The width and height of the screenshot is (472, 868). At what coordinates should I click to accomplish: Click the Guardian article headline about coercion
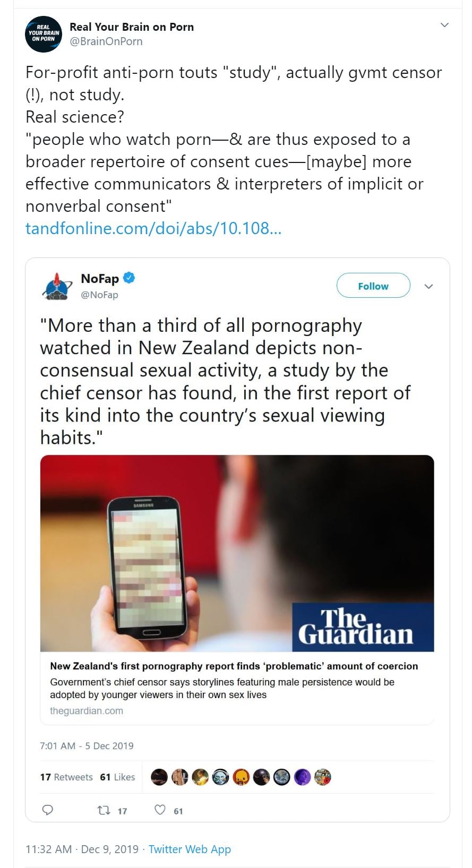pos(234,666)
